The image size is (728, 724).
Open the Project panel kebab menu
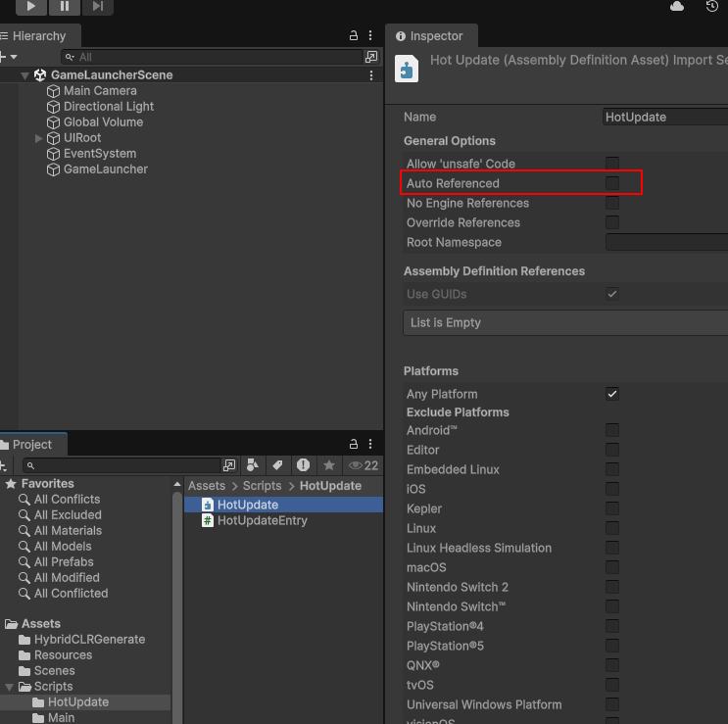tap(370, 444)
